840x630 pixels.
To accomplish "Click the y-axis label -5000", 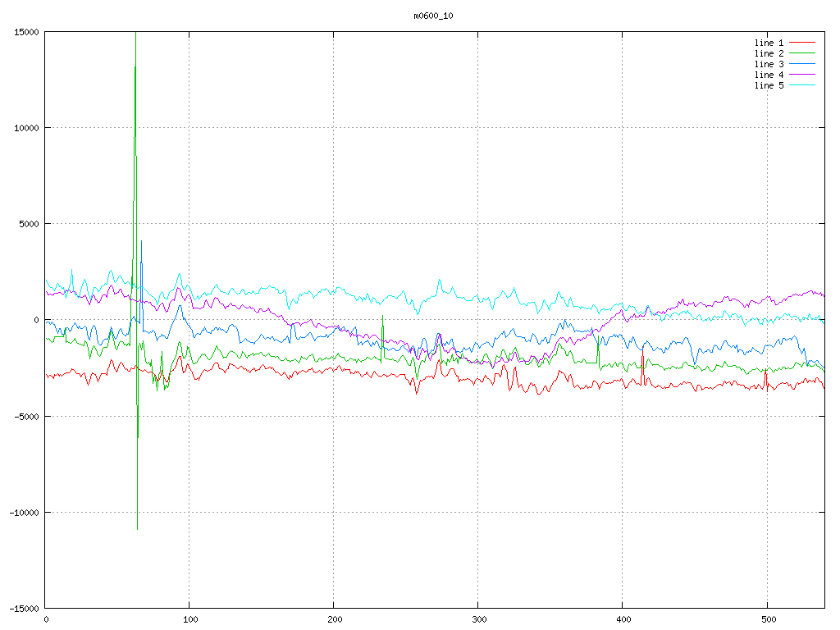I will pos(26,416).
